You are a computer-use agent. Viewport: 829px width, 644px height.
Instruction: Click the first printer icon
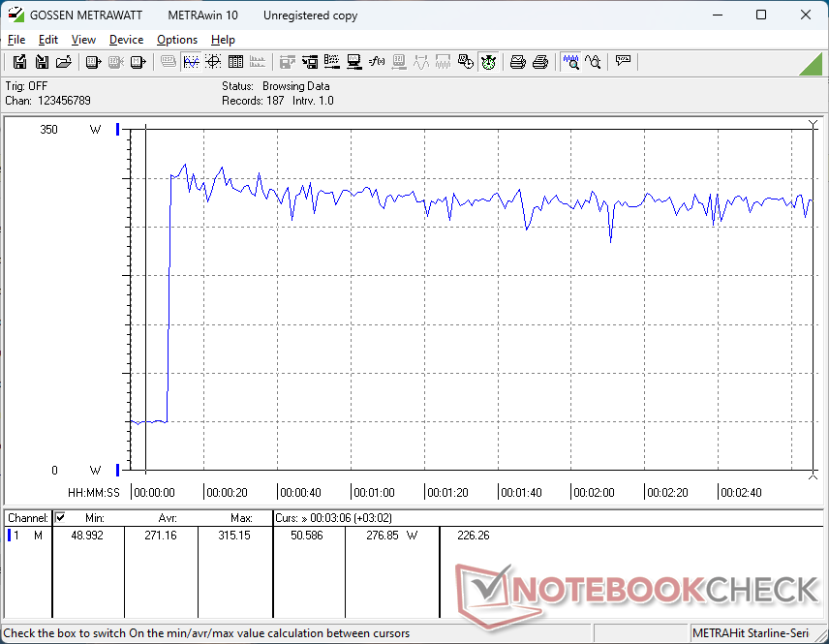tap(518, 62)
